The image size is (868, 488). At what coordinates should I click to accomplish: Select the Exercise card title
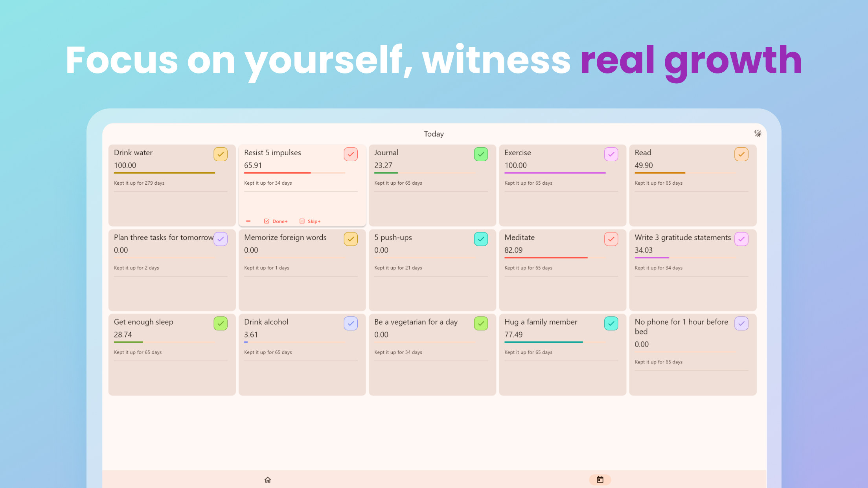(517, 152)
